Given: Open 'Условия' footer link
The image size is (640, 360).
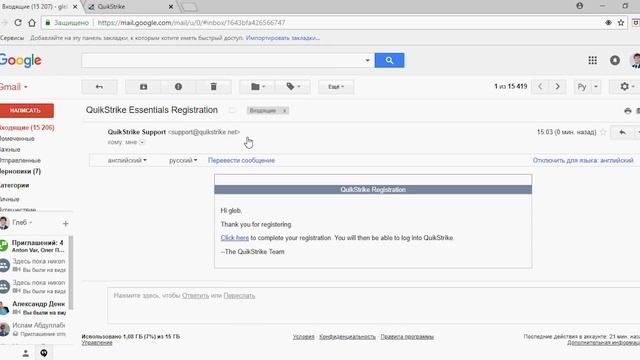Looking at the screenshot, I should [303, 337].
